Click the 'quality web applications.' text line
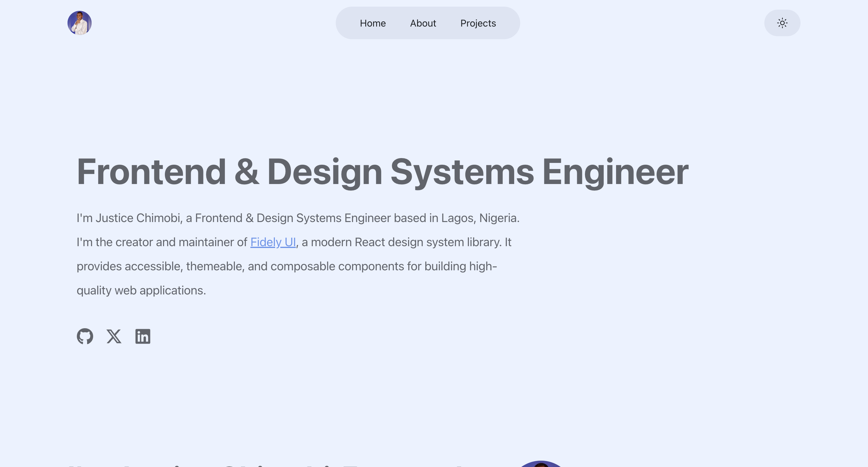The height and width of the screenshot is (467, 868). (141, 290)
